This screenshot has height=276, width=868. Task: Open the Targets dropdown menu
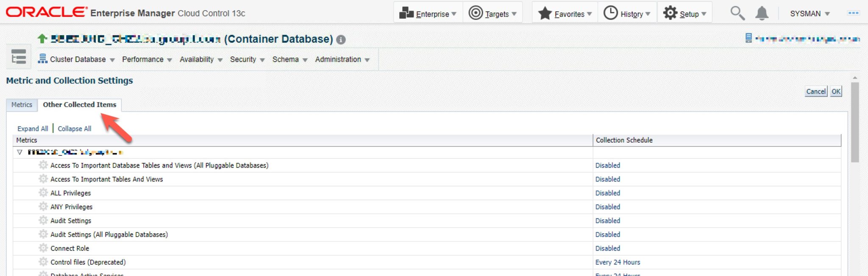(x=492, y=14)
